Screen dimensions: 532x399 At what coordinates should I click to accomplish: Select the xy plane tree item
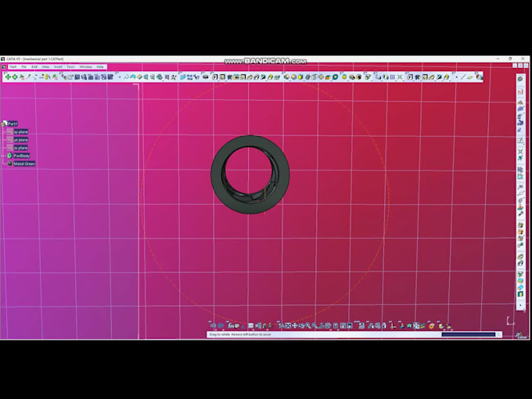pos(20,131)
